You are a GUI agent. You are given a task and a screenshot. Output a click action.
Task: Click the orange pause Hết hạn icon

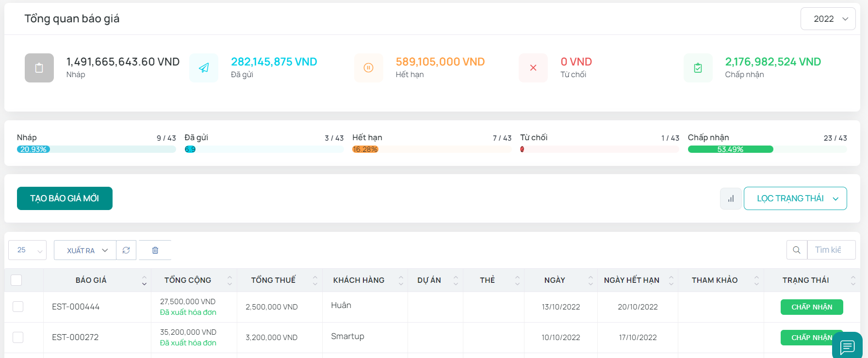pyautogui.click(x=368, y=68)
